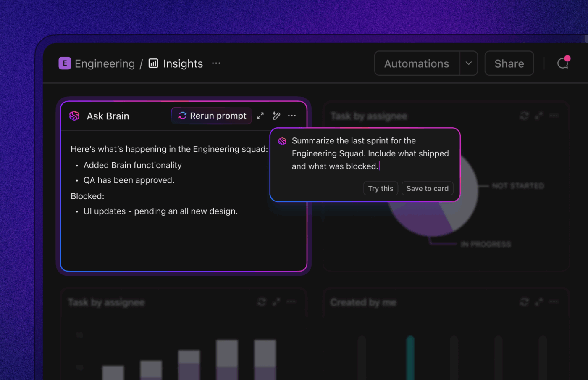Click the Rerun prompt button

coord(212,116)
